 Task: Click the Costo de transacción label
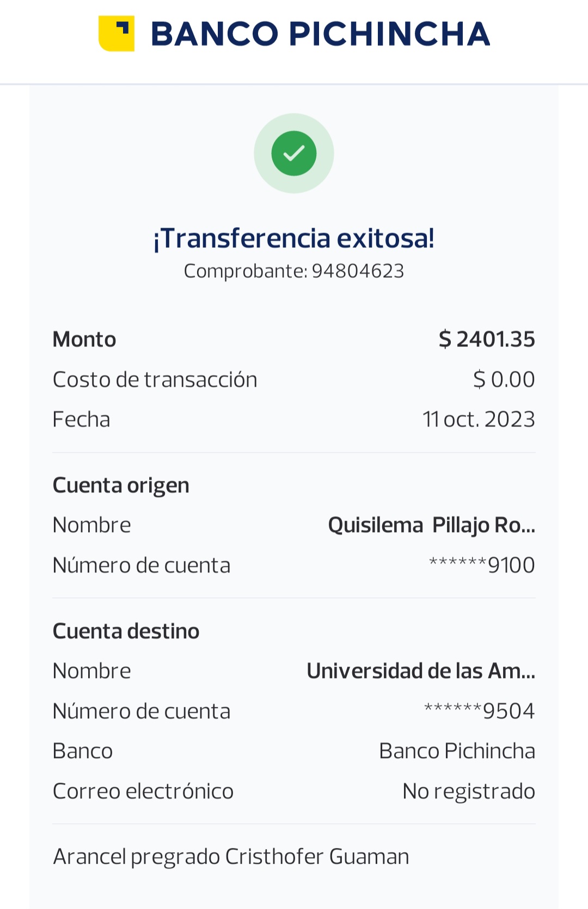click(155, 380)
